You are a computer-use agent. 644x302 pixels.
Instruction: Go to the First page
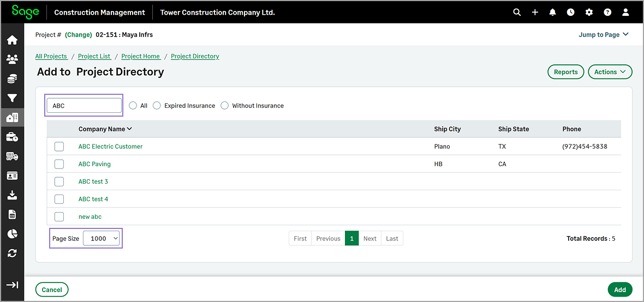pos(300,238)
